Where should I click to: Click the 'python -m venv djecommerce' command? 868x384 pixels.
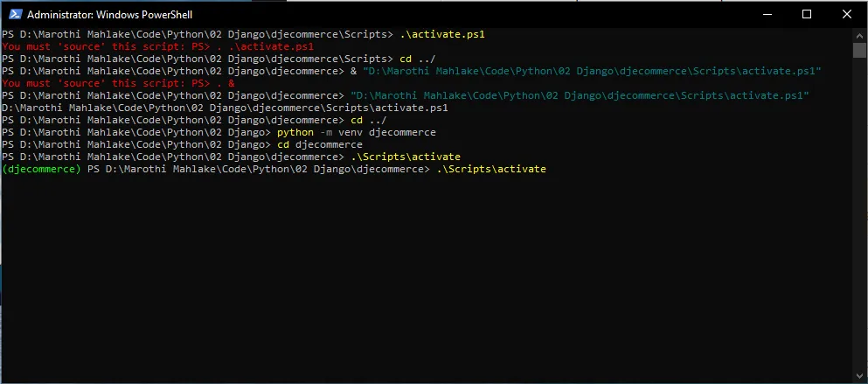(x=357, y=132)
